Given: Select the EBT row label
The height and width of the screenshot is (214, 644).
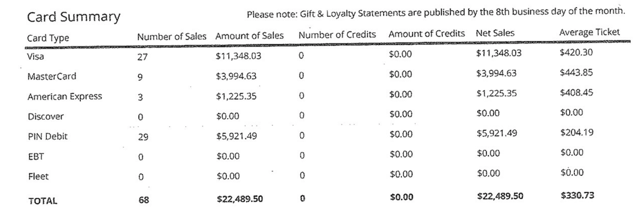Looking at the screenshot, I should [x=36, y=156].
